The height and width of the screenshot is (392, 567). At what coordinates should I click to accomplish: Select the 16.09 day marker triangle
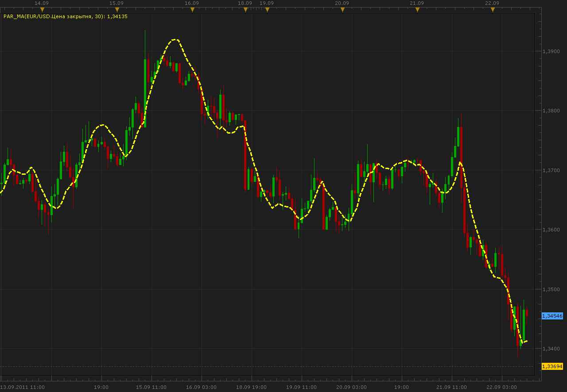click(x=192, y=9)
